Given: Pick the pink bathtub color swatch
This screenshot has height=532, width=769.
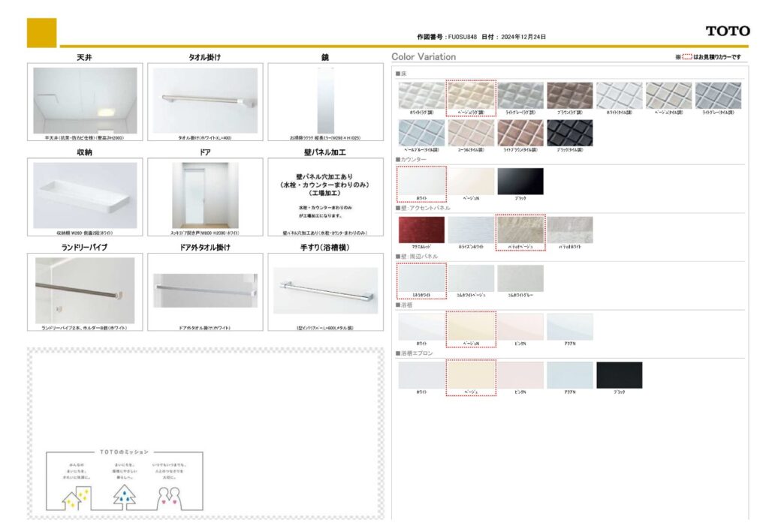Looking at the screenshot, I should pyautogui.click(x=520, y=327).
